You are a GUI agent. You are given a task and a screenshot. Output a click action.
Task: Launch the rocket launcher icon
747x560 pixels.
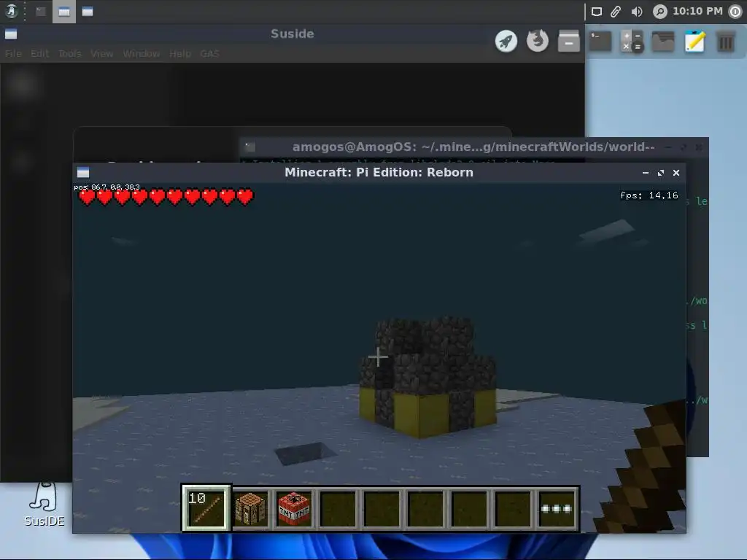506,42
